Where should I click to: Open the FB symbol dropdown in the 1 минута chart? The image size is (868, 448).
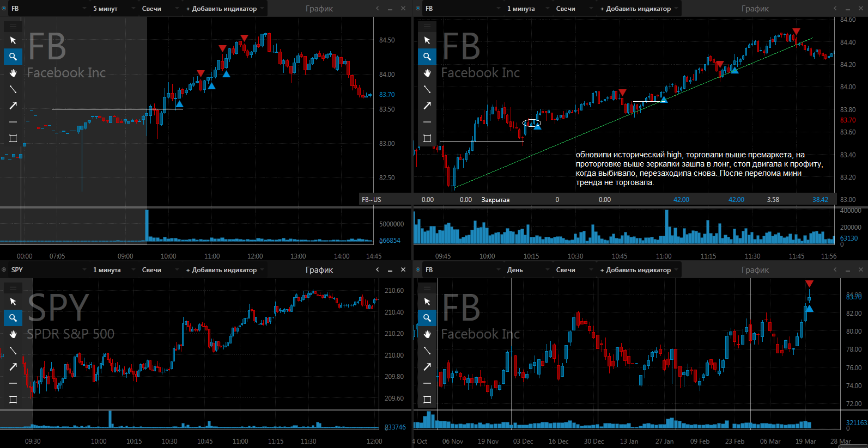click(463, 9)
